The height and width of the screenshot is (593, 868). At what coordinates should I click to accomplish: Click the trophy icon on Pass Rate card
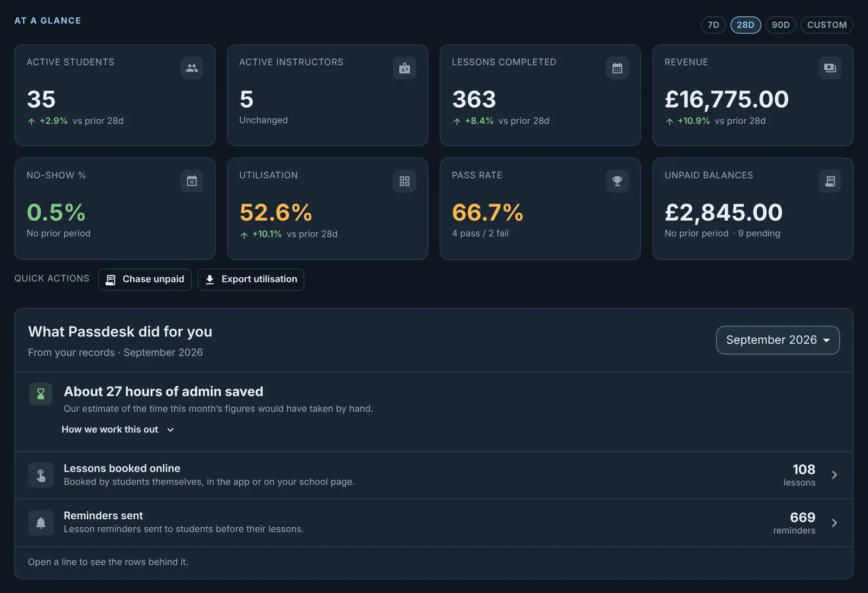coord(617,181)
